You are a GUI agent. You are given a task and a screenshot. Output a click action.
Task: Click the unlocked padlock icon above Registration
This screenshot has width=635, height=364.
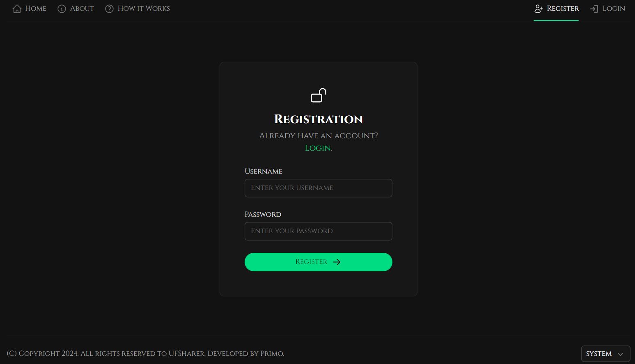[319, 95]
